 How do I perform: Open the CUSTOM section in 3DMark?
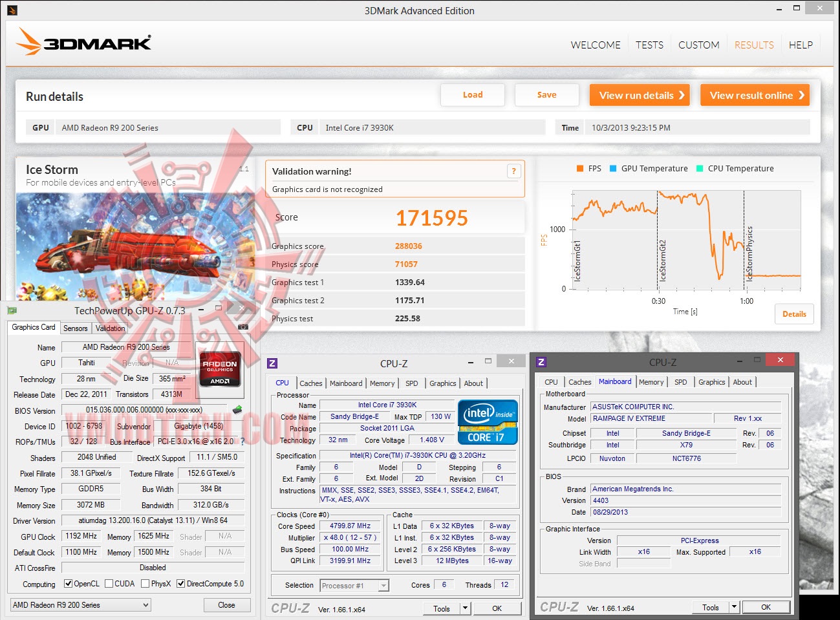click(698, 45)
